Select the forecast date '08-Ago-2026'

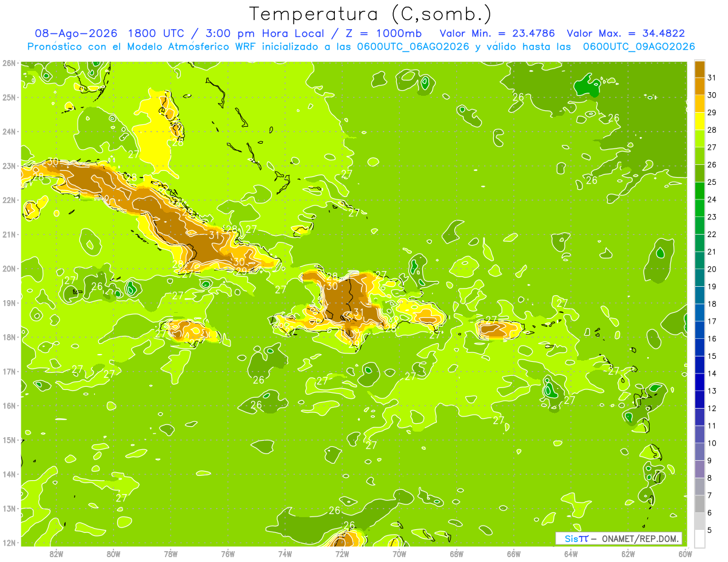pyautogui.click(x=77, y=33)
